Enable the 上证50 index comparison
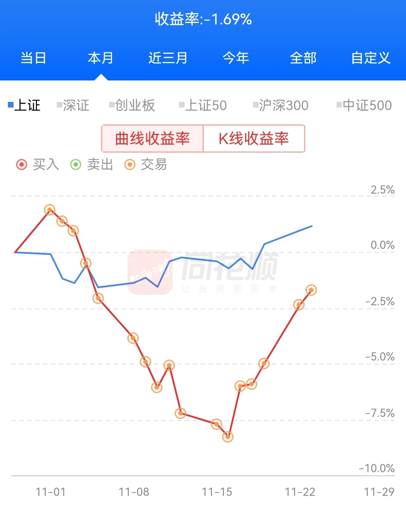 point(203,105)
